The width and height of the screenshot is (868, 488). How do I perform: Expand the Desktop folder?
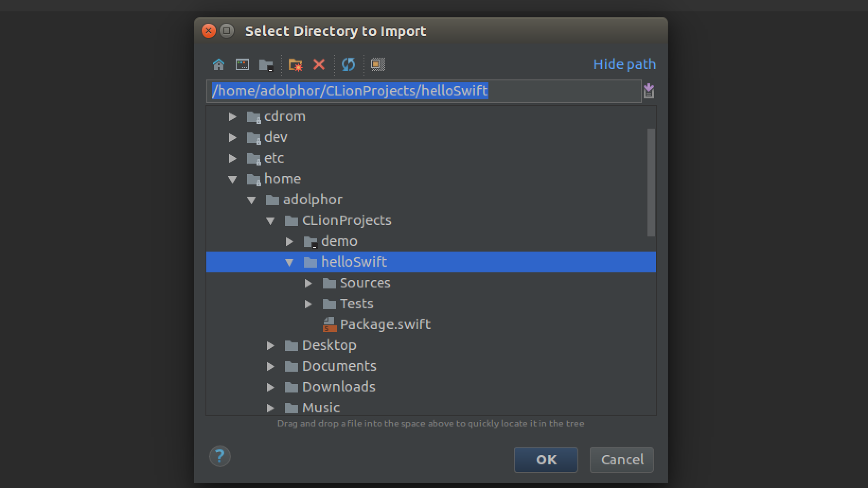(270, 345)
